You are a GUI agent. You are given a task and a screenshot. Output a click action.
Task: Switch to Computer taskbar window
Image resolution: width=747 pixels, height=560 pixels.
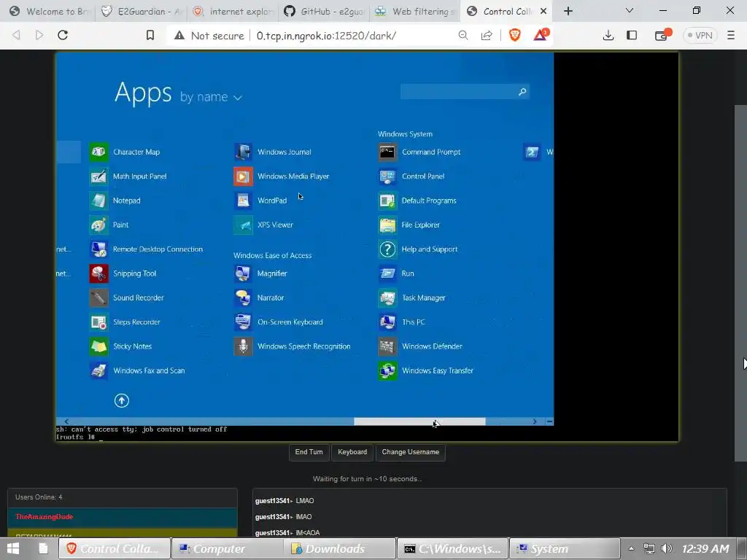coord(228,548)
